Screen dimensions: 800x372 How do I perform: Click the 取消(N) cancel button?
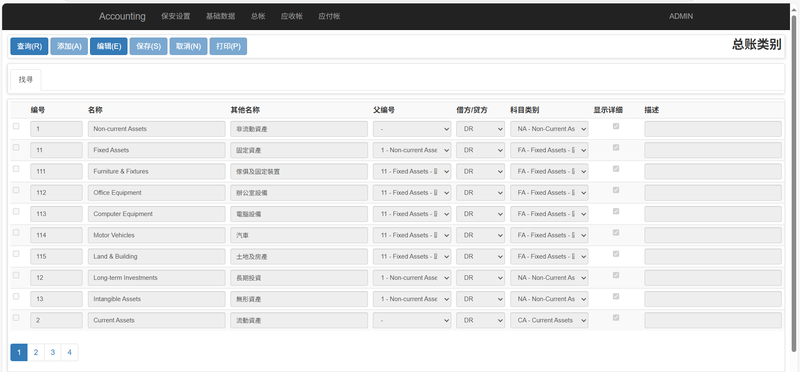coord(188,46)
